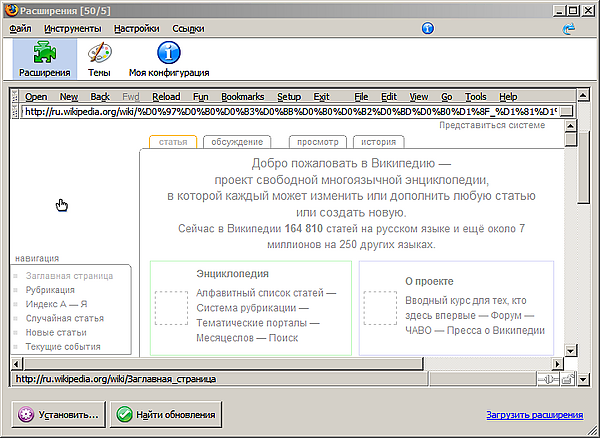
Task: Open the Ссылки menu
Action: click(188, 29)
